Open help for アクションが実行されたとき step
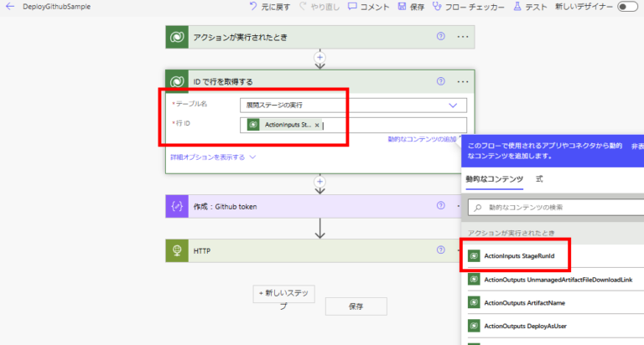This screenshot has height=345, width=644. tap(441, 37)
